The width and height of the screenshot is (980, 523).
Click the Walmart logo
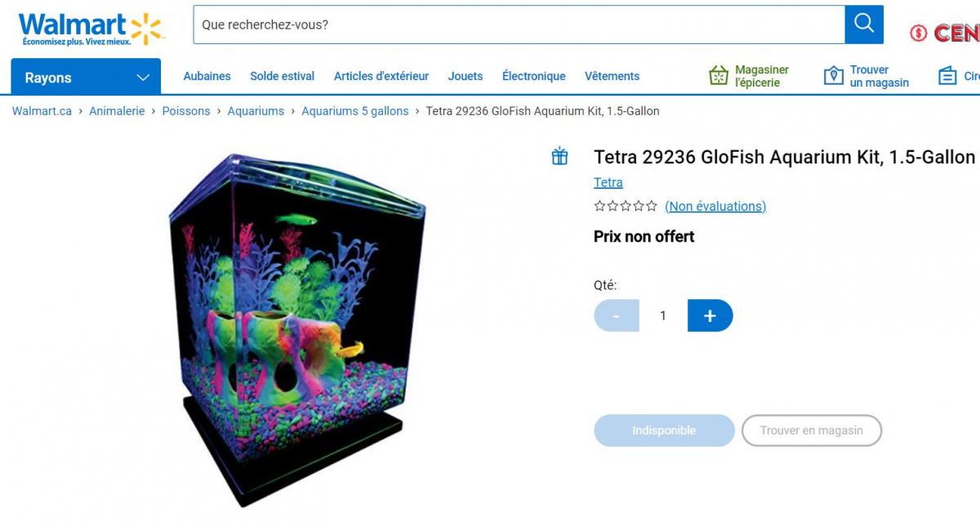[91, 29]
